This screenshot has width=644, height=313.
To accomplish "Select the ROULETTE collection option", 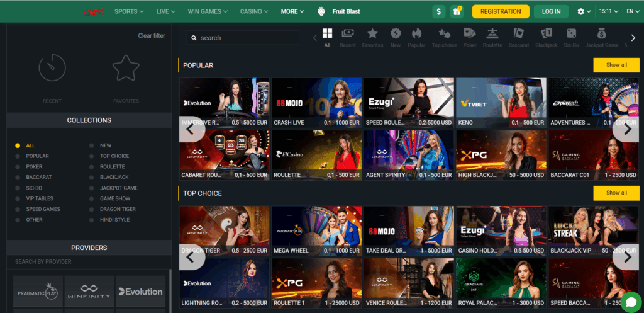I will click(x=107, y=167).
